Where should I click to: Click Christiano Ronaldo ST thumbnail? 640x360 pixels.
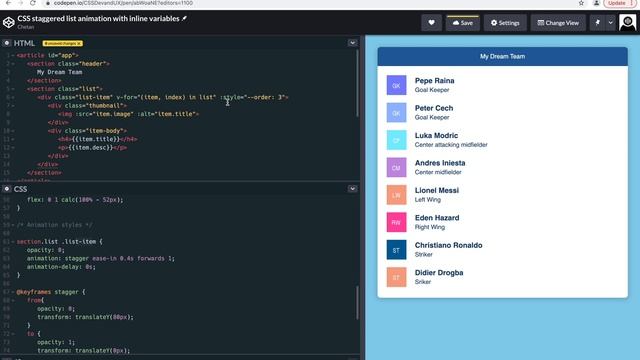pyautogui.click(x=396, y=250)
